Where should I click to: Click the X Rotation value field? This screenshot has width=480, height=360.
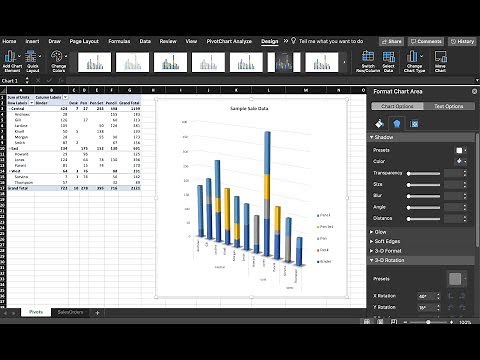click(x=426, y=296)
